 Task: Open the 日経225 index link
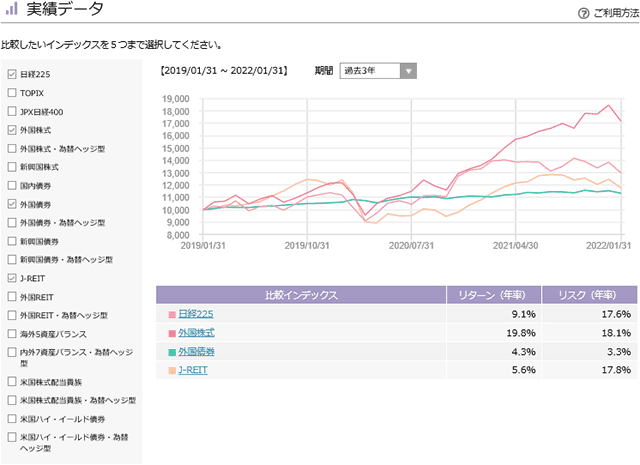point(196,314)
